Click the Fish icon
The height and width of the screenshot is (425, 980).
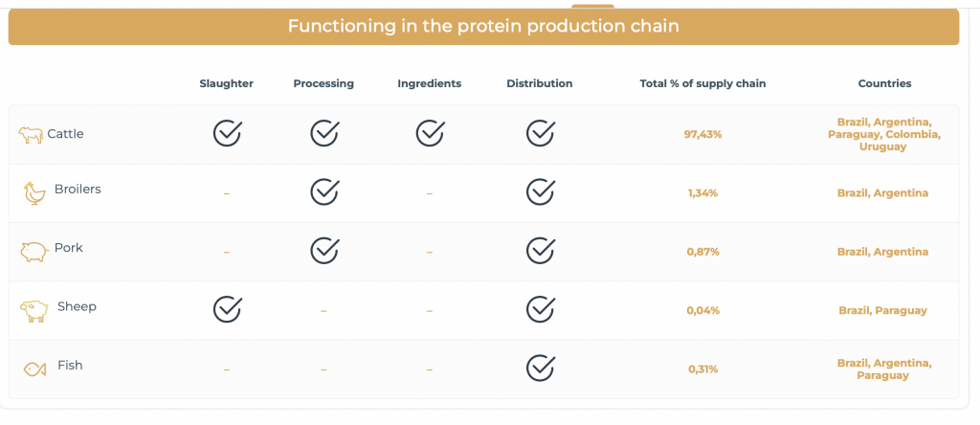click(x=35, y=369)
